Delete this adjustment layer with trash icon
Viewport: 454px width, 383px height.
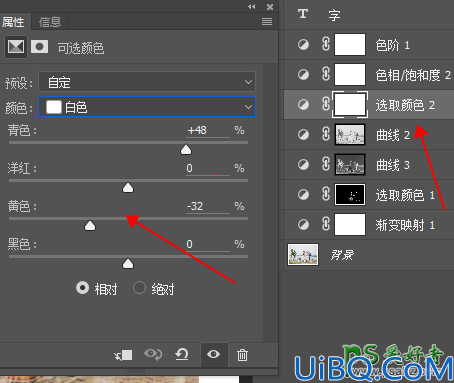pyautogui.click(x=242, y=355)
